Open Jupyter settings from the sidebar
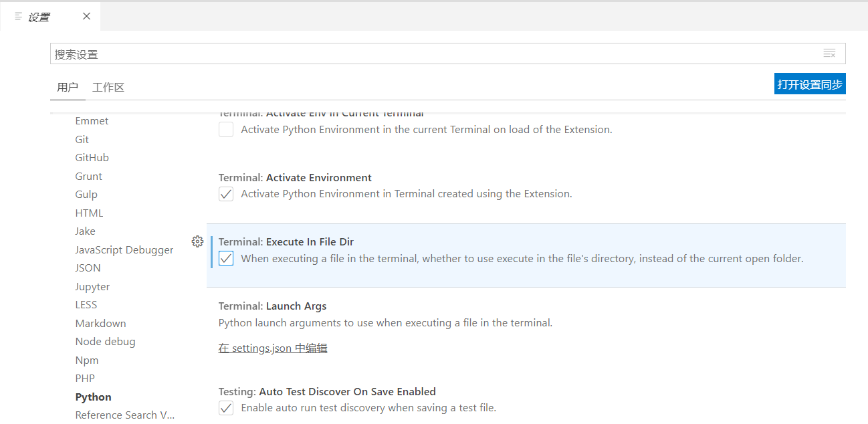The width and height of the screenshot is (868, 424). (92, 286)
